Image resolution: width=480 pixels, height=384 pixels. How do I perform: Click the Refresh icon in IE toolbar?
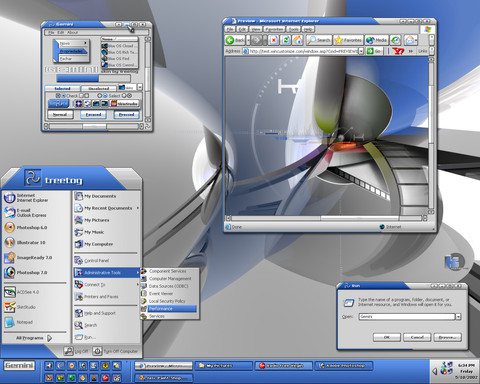(286, 40)
